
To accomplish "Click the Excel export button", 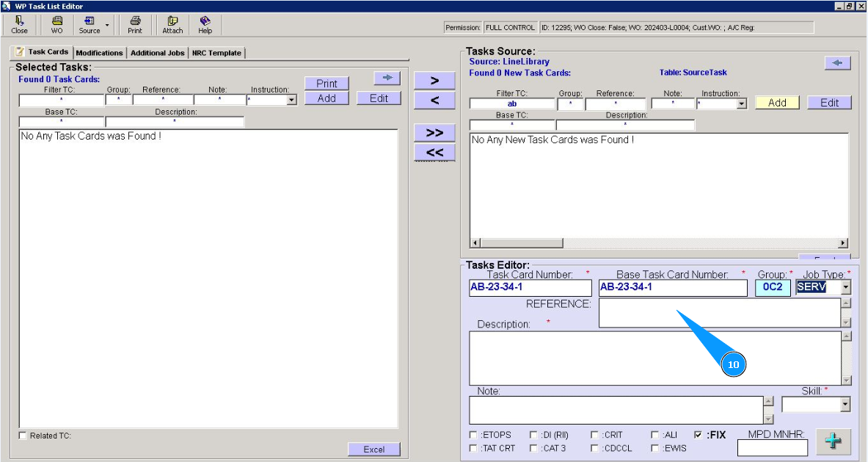I will tap(373, 450).
